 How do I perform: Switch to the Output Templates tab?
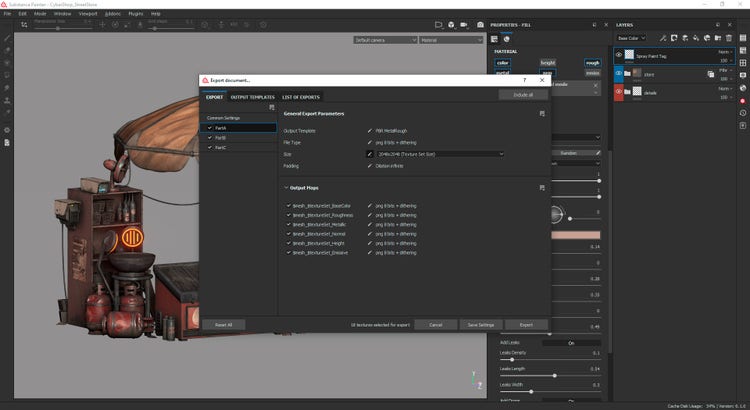pos(252,97)
